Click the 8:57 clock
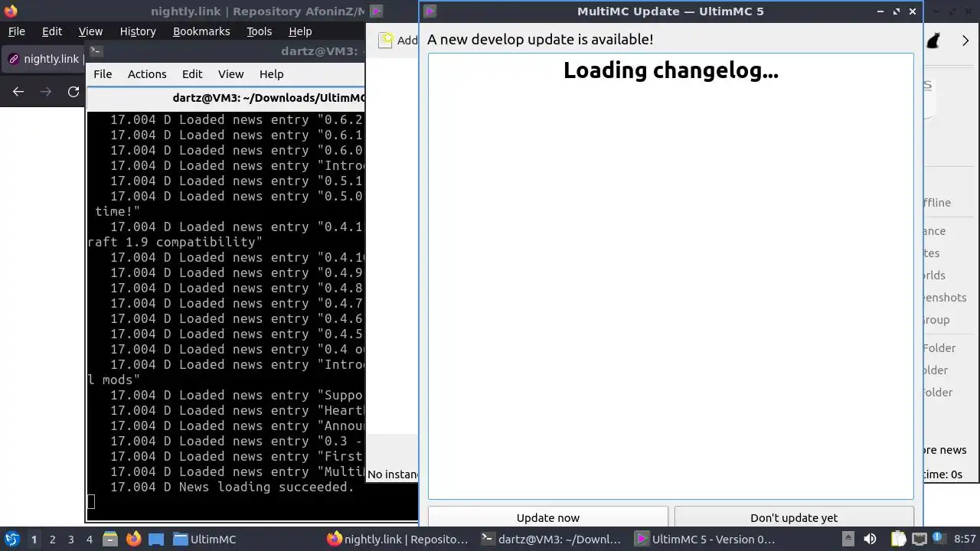This screenshot has width=980, height=551. tap(965, 539)
